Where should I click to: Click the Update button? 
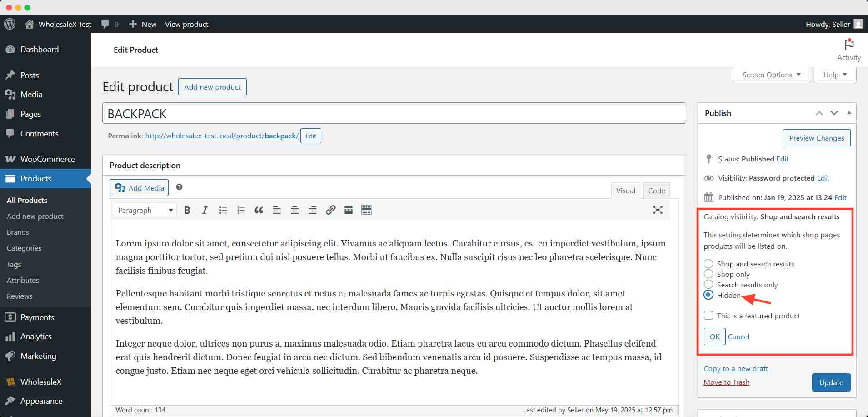point(831,382)
